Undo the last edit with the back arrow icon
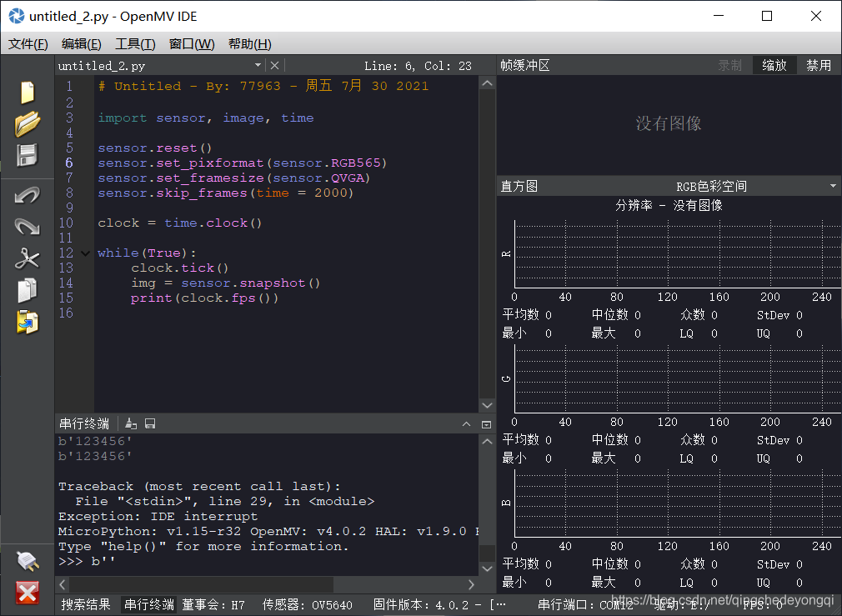This screenshot has width=842, height=616. 27,194
